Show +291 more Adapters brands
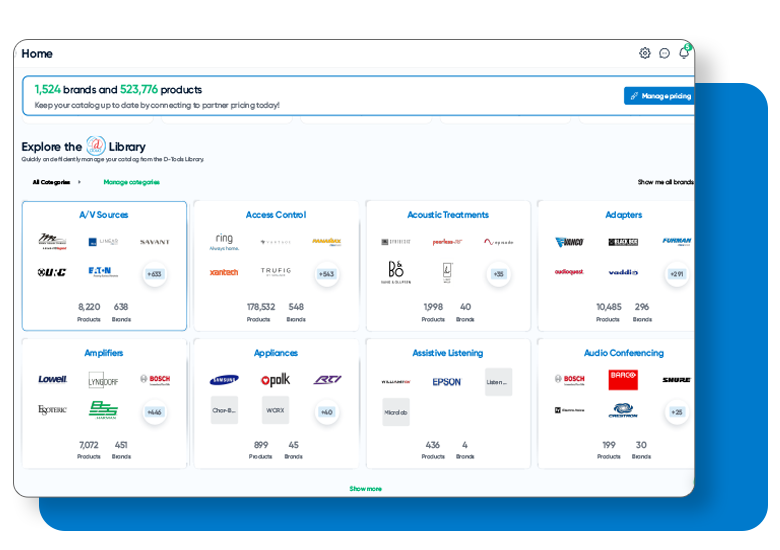Screen dimensions: 780x550 (x=677, y=274)
